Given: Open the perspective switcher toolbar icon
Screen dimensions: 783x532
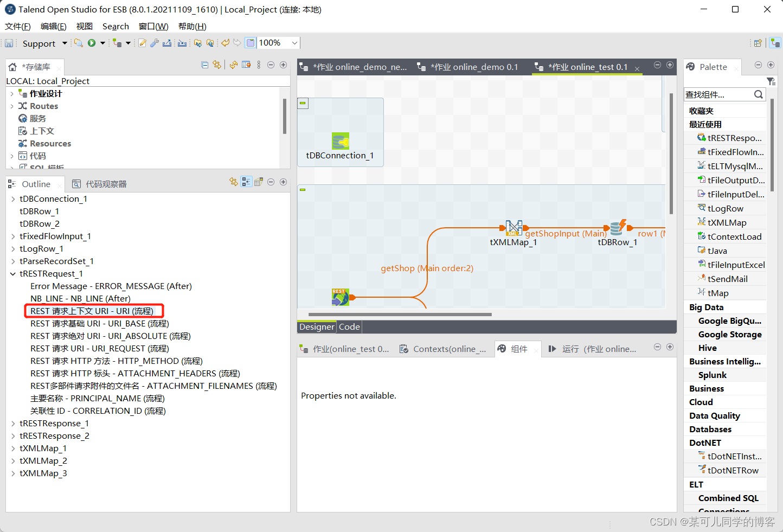Looking at the screenshot, I should tap(758, 43).
